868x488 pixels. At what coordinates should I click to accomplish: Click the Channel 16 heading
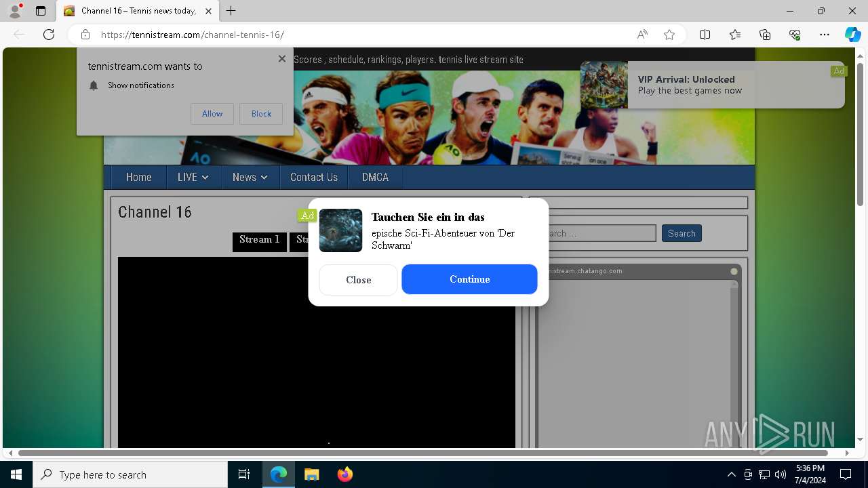tap(155, 212)
